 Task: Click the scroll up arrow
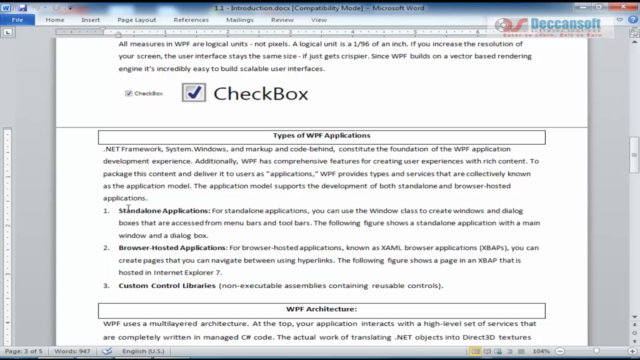tap(634, 42)
